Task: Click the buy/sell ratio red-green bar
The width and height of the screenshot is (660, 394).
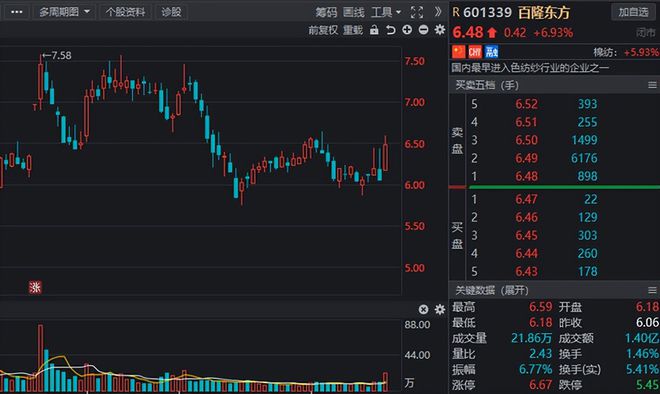Action: [554, 187]
